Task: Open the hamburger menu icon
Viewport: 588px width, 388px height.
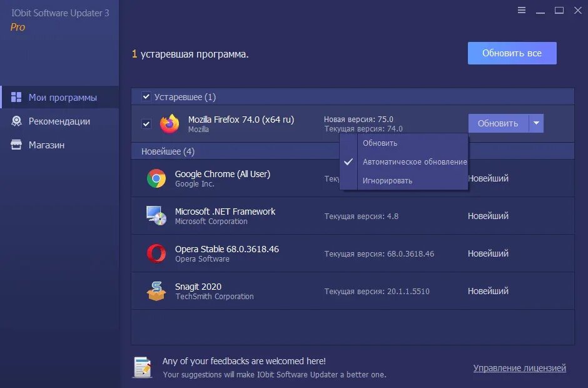Action: [x=521, y=10]
